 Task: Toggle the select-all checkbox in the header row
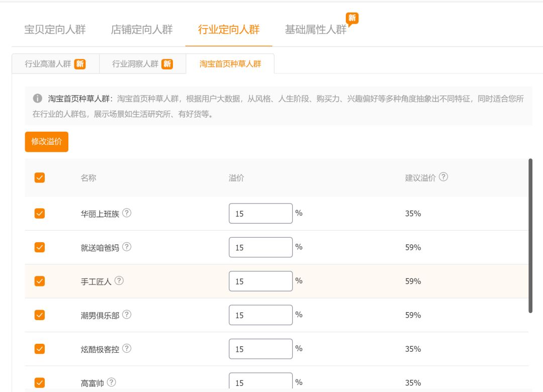coord(40,177)
